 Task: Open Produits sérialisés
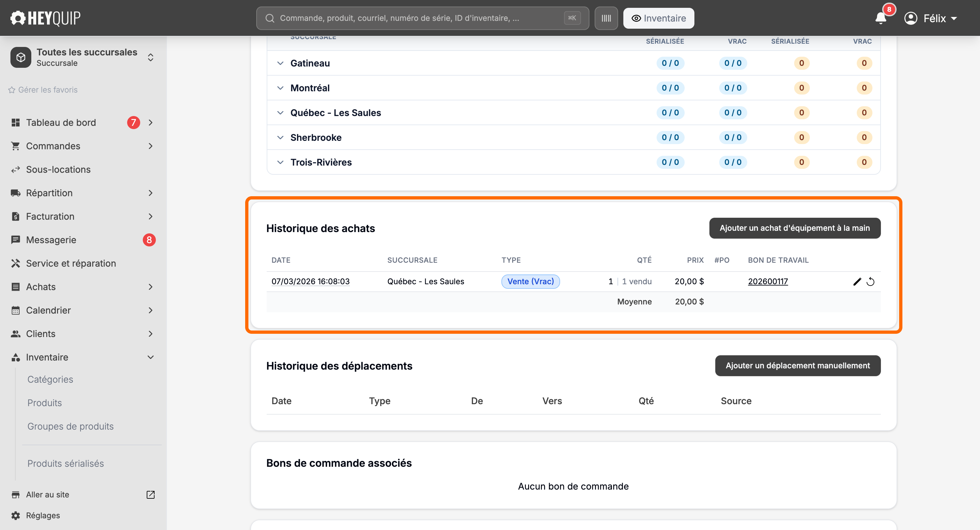coord(66,464)
